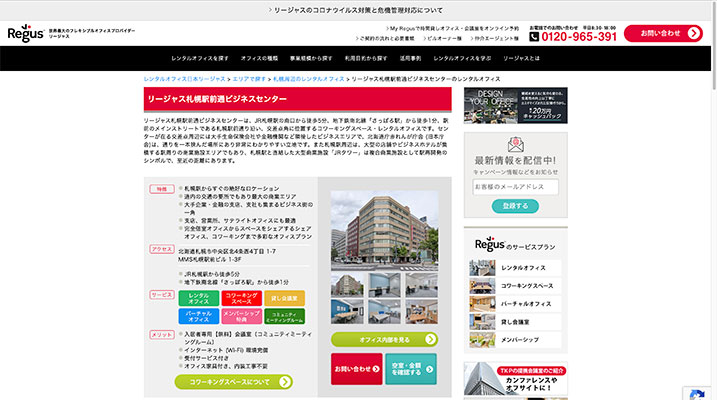Image resolution: width=717 pixels, height=400 pixels.
Task: Click the teal 登録する button
Action: [515, 206]
